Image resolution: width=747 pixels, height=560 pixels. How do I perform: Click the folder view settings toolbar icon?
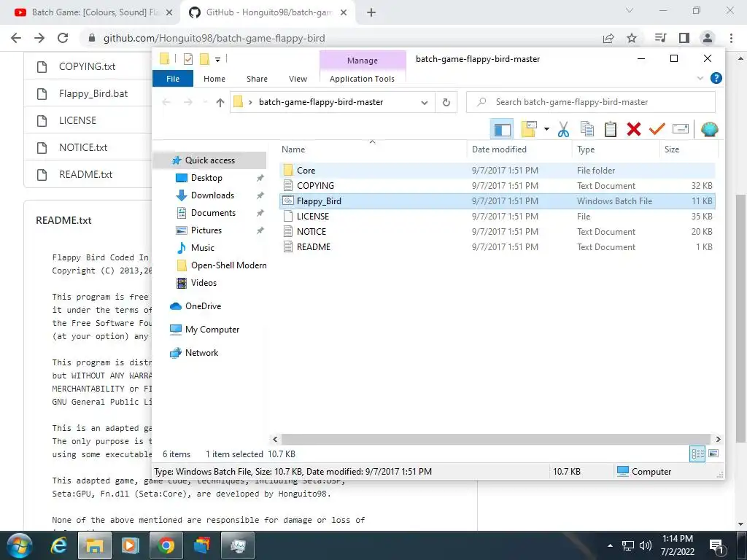coord(530,129)
